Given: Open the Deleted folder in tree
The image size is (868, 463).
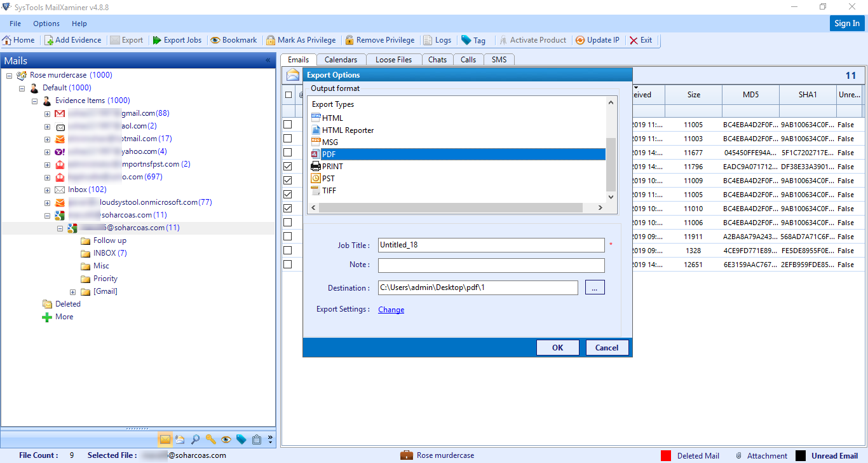Looking at the screenshot, I should (61, 304).
